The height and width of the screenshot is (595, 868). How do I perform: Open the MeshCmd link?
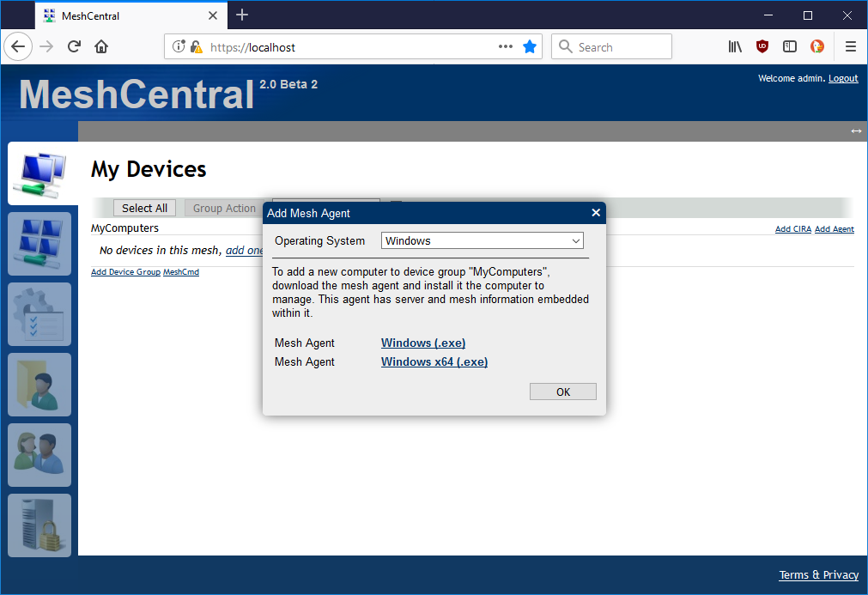181,272
